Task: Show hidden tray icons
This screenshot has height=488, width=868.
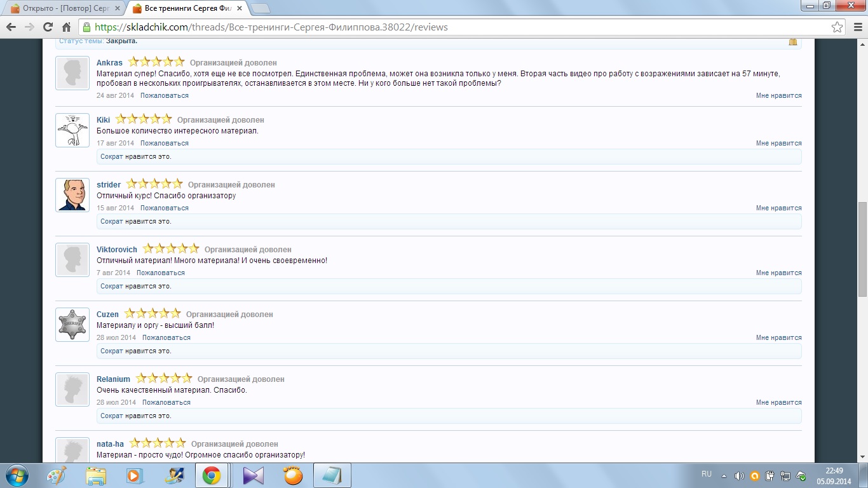Action: pyautogui.click(x=724, y=476)
